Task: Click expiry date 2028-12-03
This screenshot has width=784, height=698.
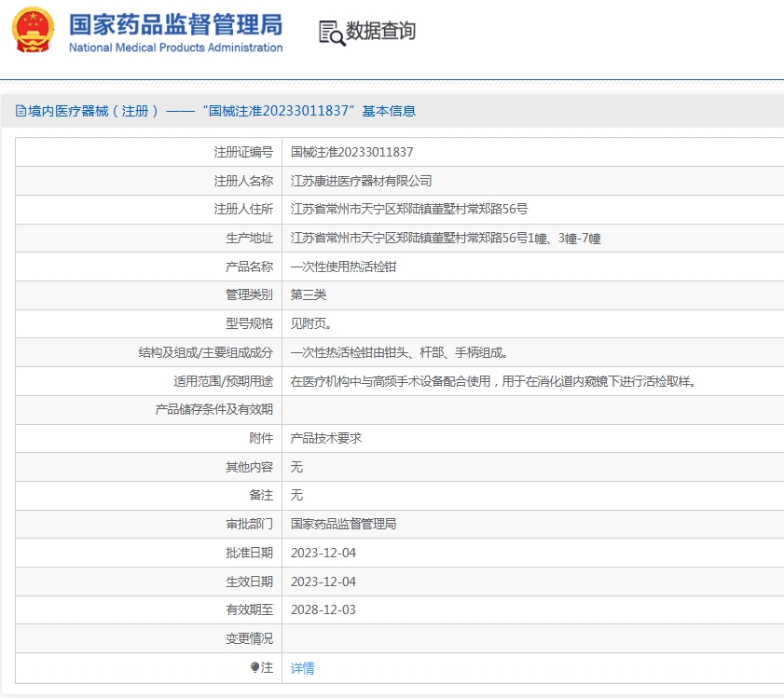Action: click(323, 610)
